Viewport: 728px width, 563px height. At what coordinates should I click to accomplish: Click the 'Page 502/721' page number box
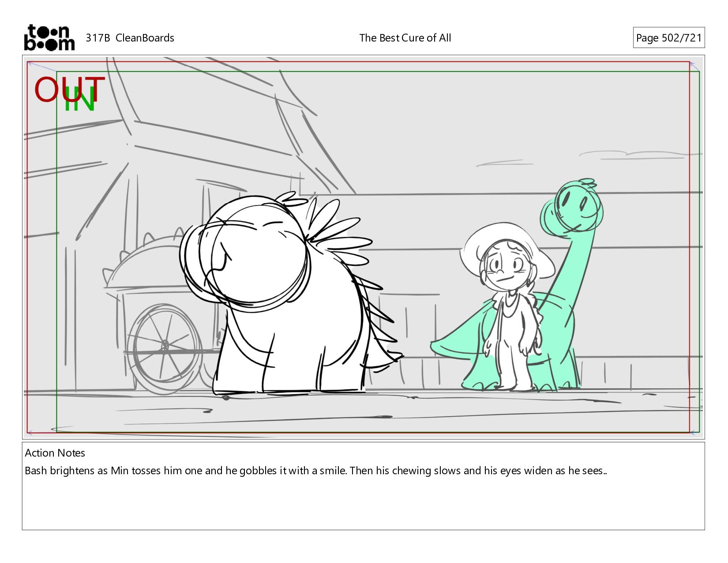tap(668, 38)
